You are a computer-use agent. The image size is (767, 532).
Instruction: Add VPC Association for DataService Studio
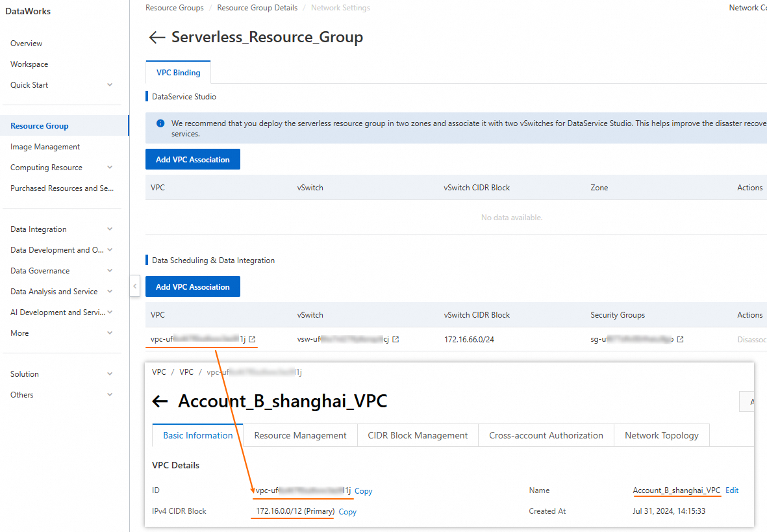pos(193,159)
